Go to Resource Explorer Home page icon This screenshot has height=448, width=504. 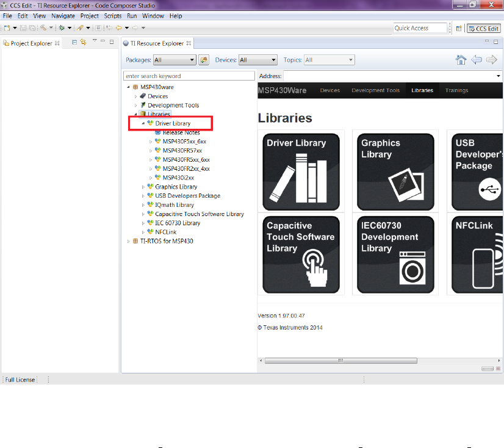[x=461, y=59]
